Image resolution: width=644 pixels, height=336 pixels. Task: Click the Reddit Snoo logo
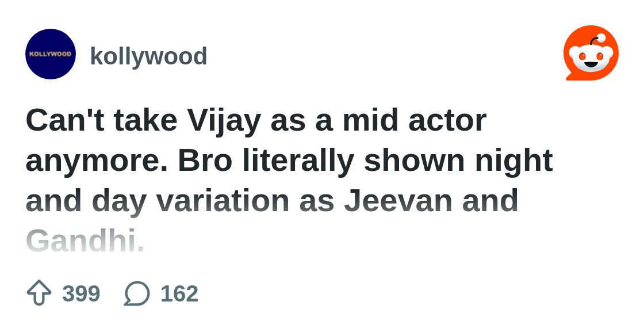coord(591,53)
